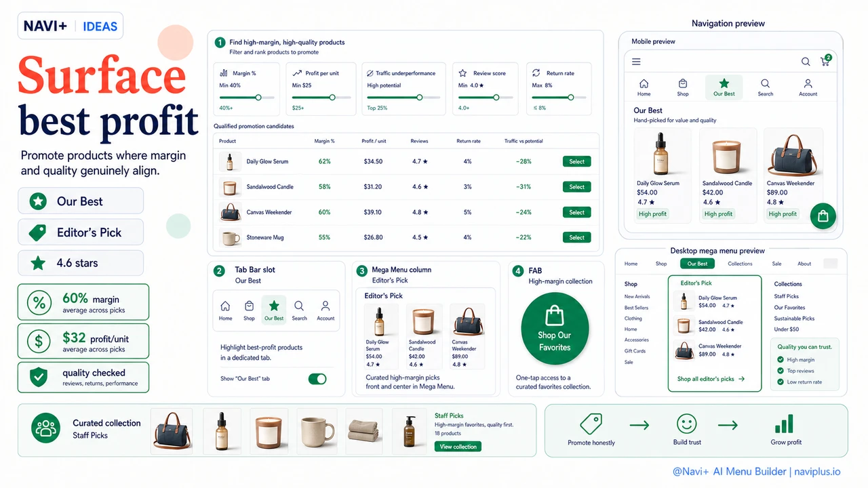Toggle the Show "Our Best" tab switch
Screen dimensions: 868x488
click(x=317, y=379)
